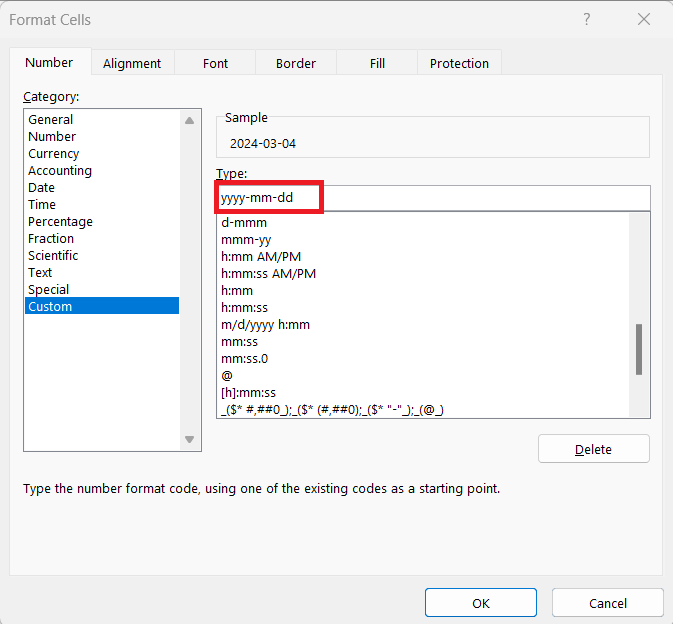673x624 pixels.
Task: Select the h:mm format code
Action: (x=423, y=291)
